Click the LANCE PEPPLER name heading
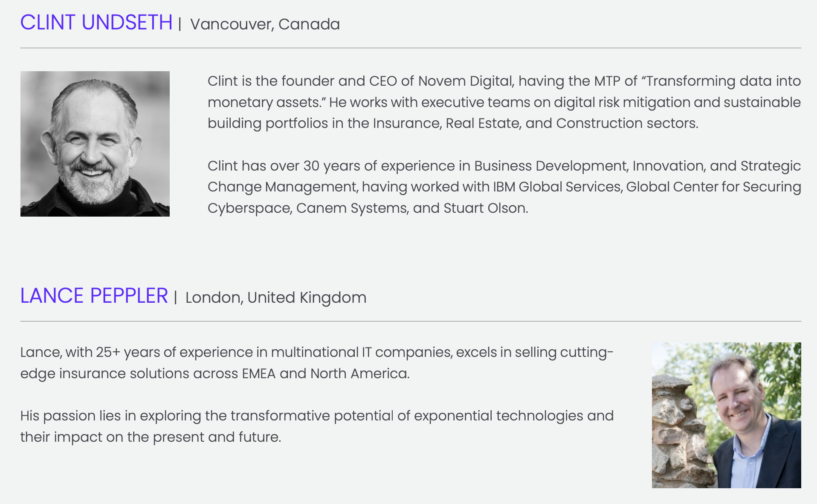The height and width of the screenshot is (504, 817). coord(94,296)
